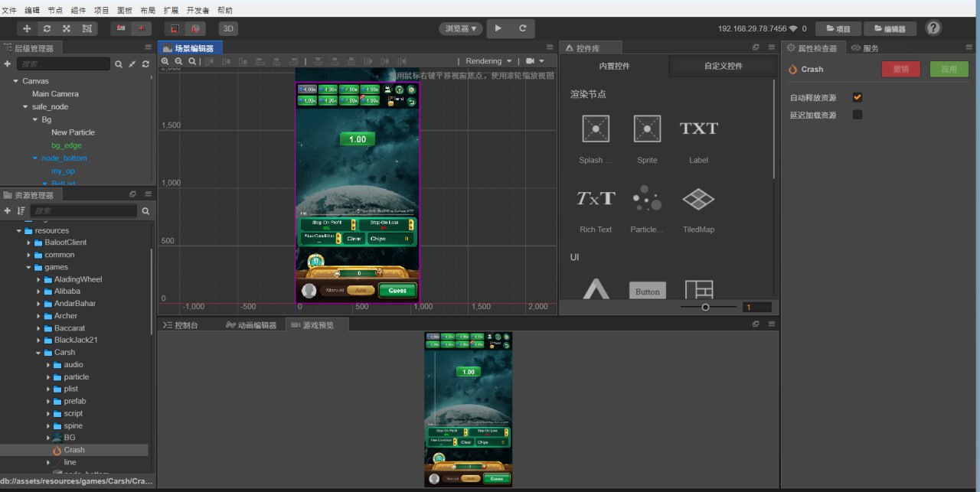Enable the 延迟加载资源 checkbox
Screen dimensions: 980x492
[x=857, y=116]
